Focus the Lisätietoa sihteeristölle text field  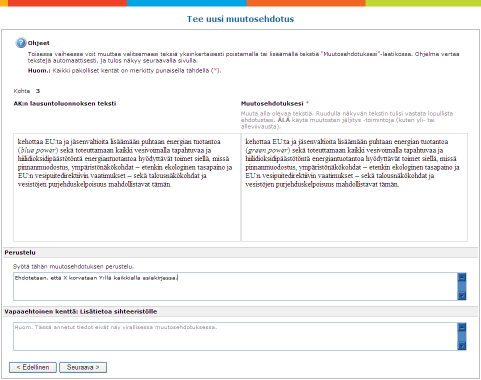(235, 336)
